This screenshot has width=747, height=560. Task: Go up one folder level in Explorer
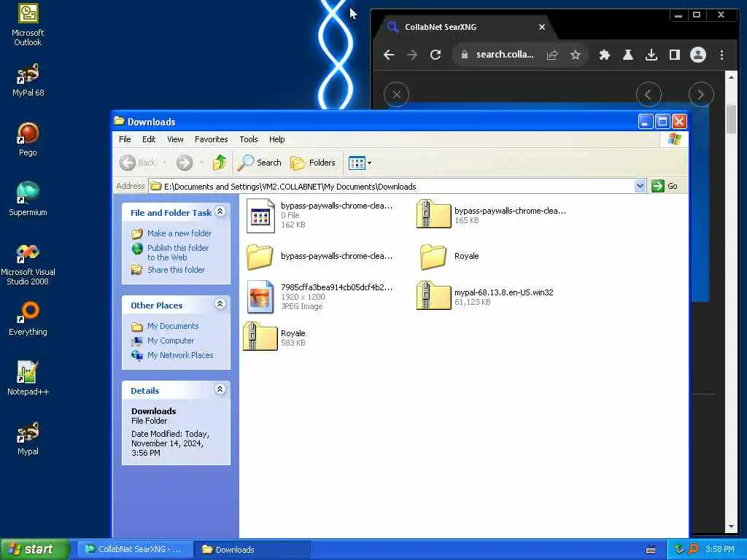[220, 163]
